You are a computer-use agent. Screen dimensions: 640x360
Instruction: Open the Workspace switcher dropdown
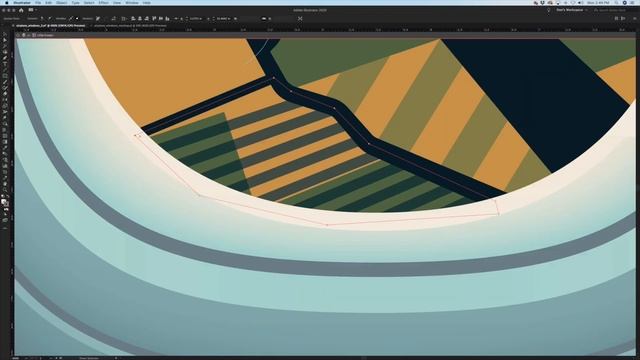click(x=571, y=10)
